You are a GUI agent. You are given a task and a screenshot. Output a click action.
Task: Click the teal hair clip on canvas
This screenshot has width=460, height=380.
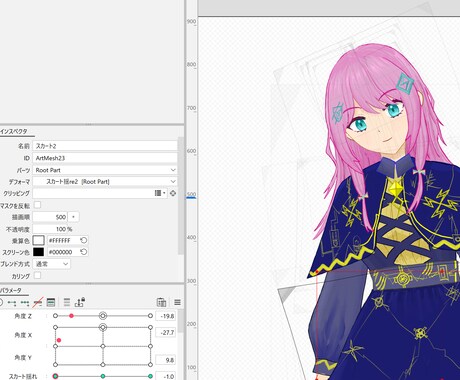point(405,83)
